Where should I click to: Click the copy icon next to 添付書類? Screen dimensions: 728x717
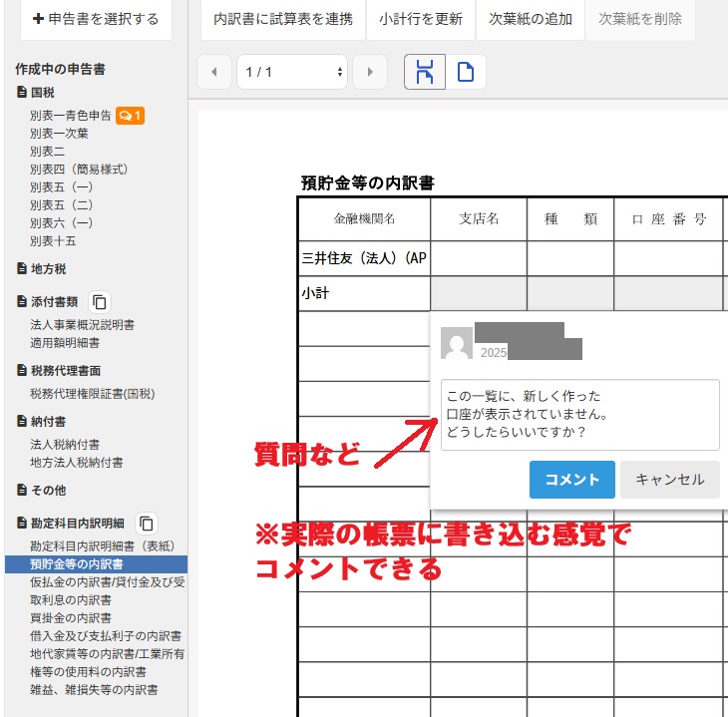click(x=100, y=301)
